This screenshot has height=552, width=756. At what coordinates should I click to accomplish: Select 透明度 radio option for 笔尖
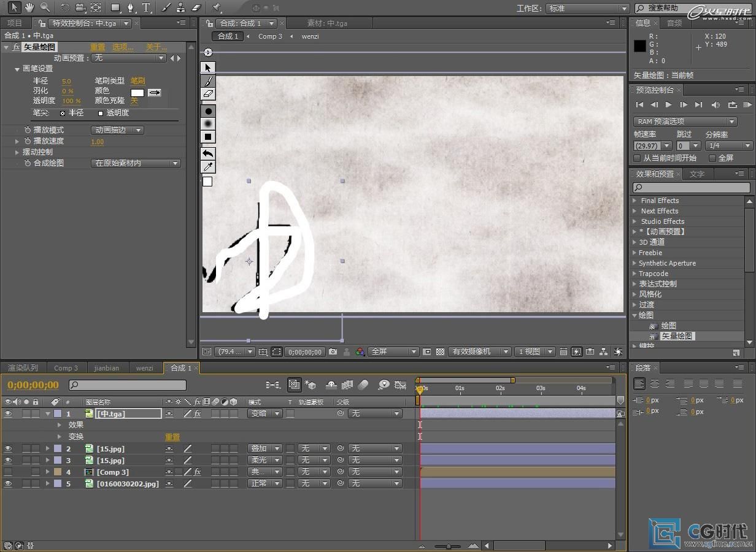pyautogui.click(x=101, y=113)
